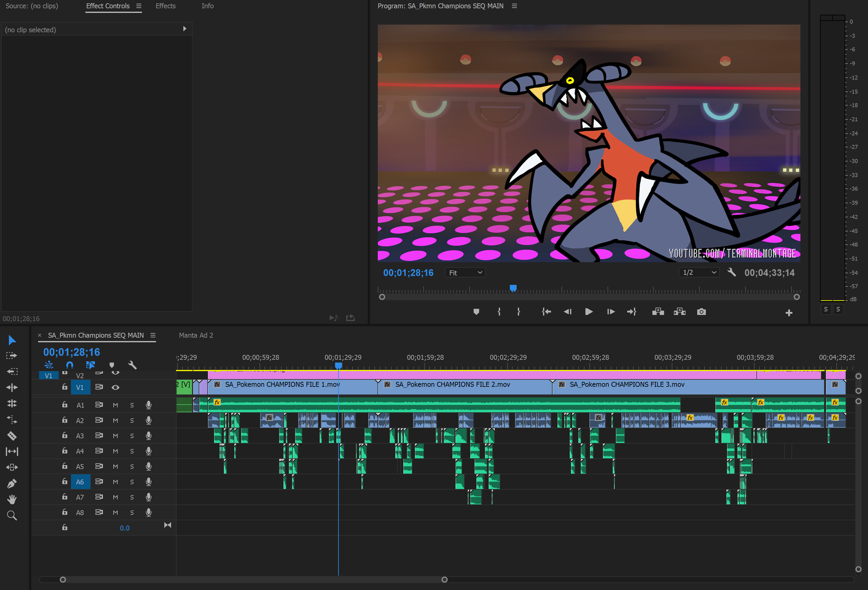Click the Lift button
Viewport: 868px width, 590px height.
coord(658,312)
